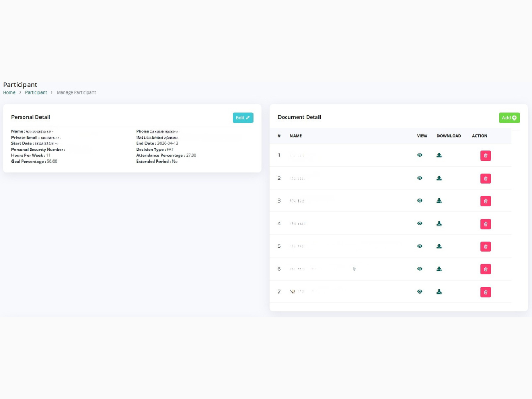Download the document in row 7

click(439, 292)
